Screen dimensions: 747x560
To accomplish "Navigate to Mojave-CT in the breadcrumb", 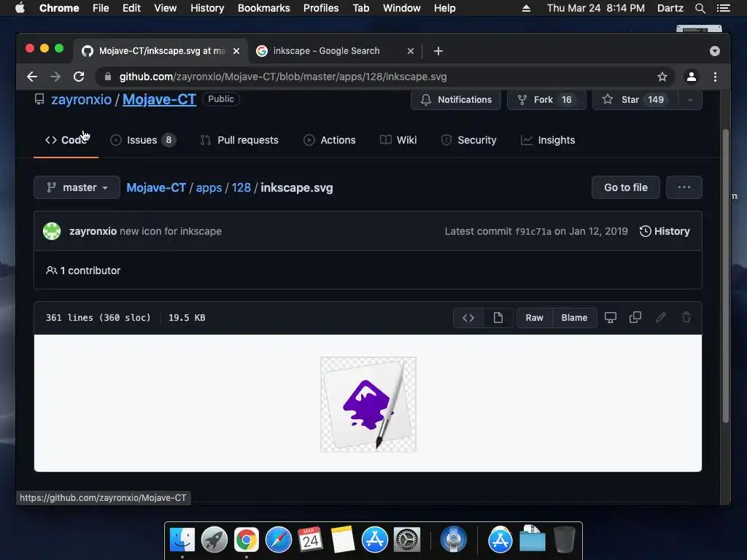I will [x=156, y=187].
